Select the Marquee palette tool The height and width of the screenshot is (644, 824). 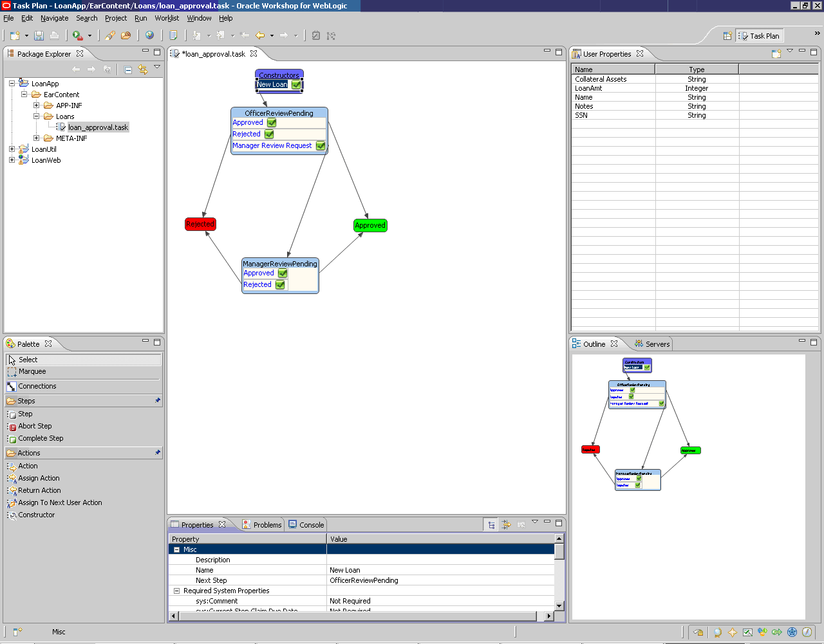click(84, 371)
